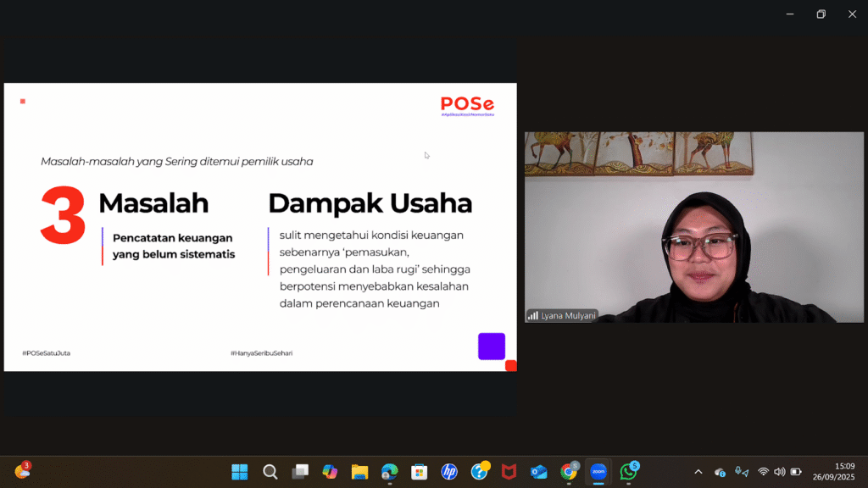Screen dimensions: 868x488
Task: Expand the hidden system tray icons chevron
Action: [698, 472]
